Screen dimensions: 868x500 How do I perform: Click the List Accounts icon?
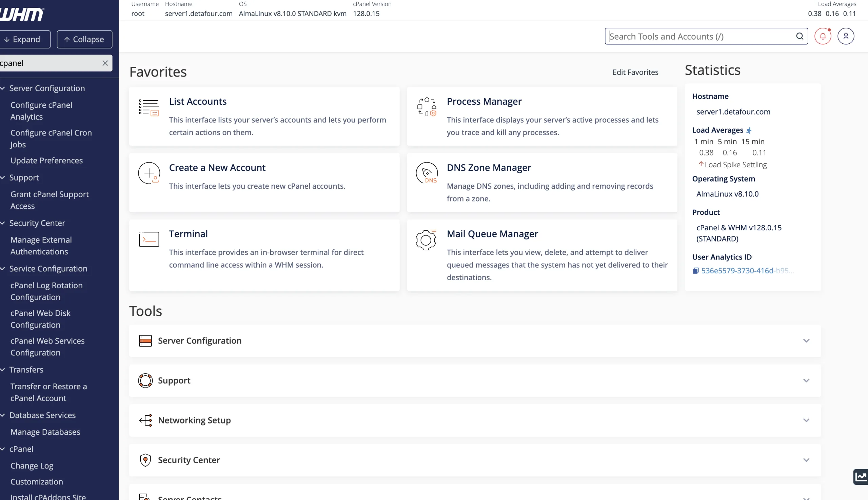149,107
